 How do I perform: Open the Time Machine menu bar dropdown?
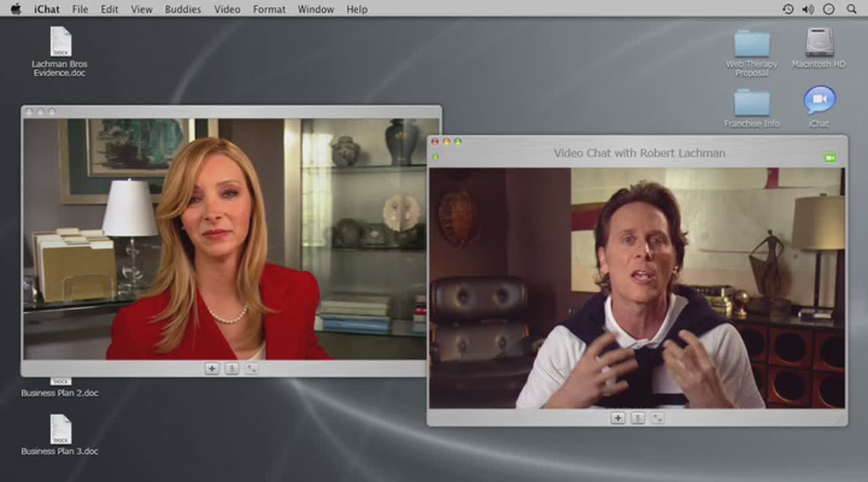(x=788, y=9)
